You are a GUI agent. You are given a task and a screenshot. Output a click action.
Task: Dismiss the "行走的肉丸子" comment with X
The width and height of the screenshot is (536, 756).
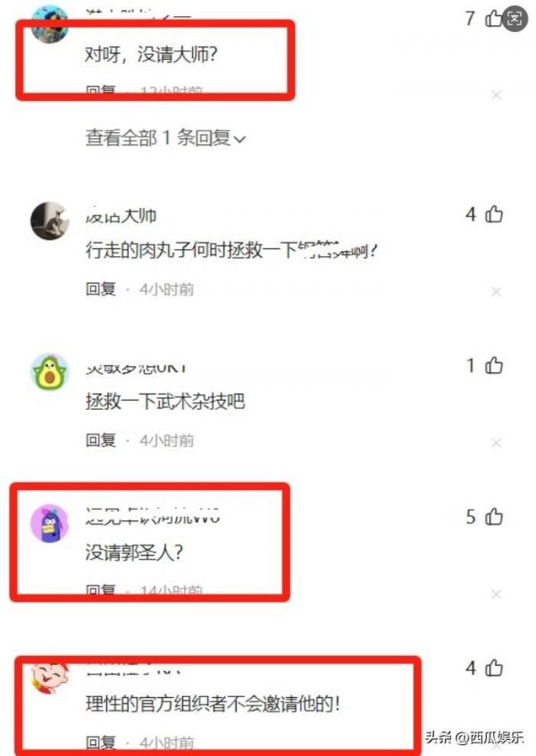pos(496,291)
